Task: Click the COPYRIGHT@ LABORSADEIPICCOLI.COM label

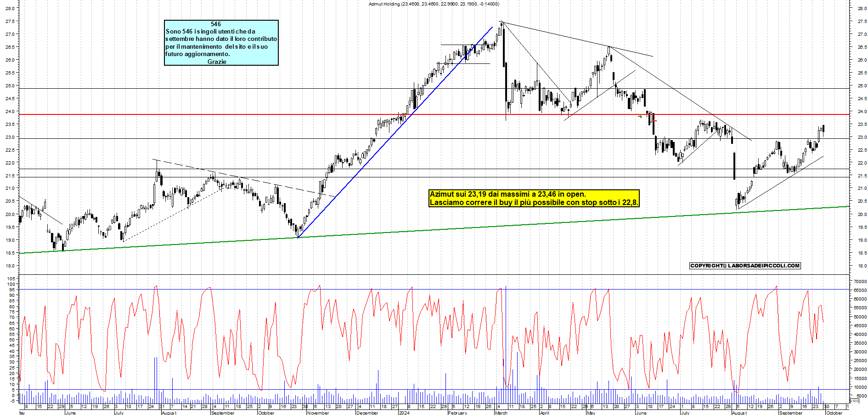Action: point(745,266)
